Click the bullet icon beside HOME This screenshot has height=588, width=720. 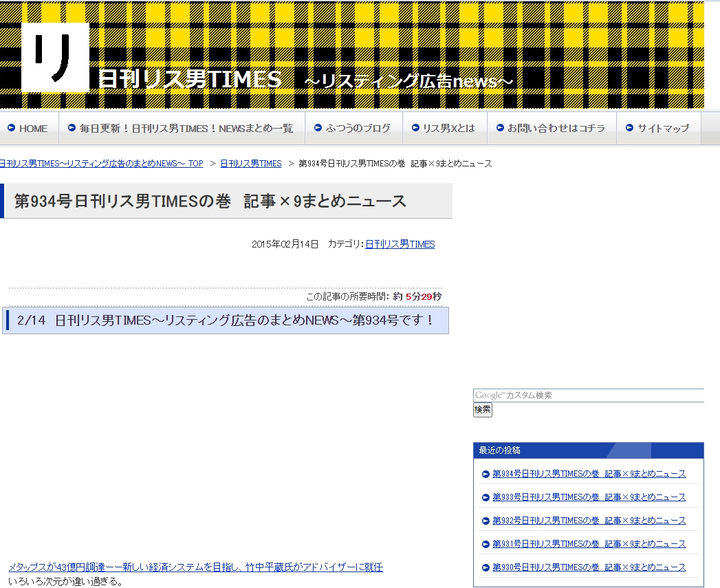click(x=11, y=129)
